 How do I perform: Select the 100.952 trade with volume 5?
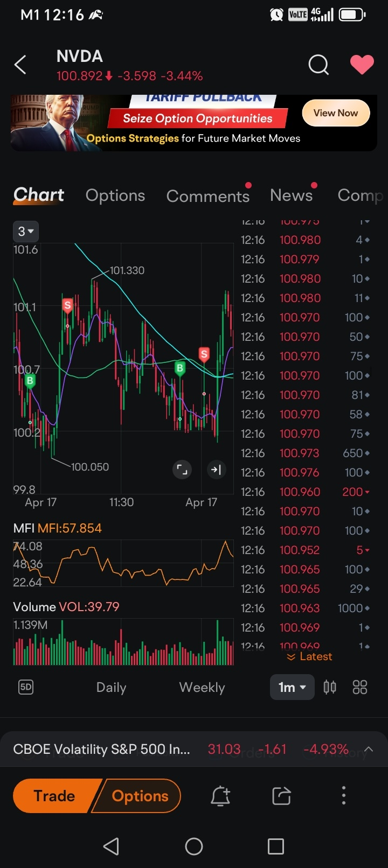306,550
